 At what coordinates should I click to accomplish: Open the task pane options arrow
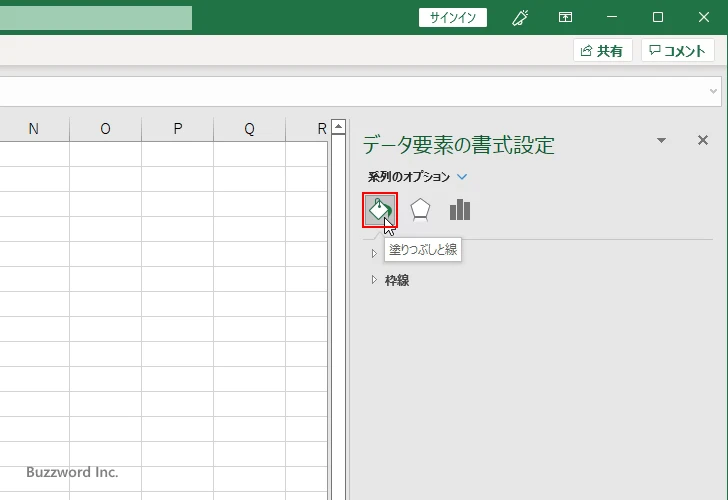pos(661,141)
